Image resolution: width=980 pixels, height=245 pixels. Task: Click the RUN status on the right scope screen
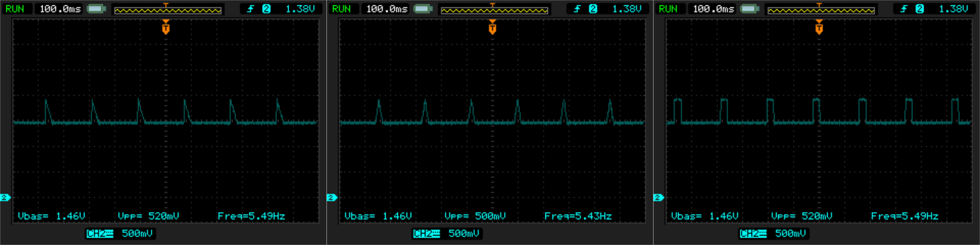(x=668, y=9)
